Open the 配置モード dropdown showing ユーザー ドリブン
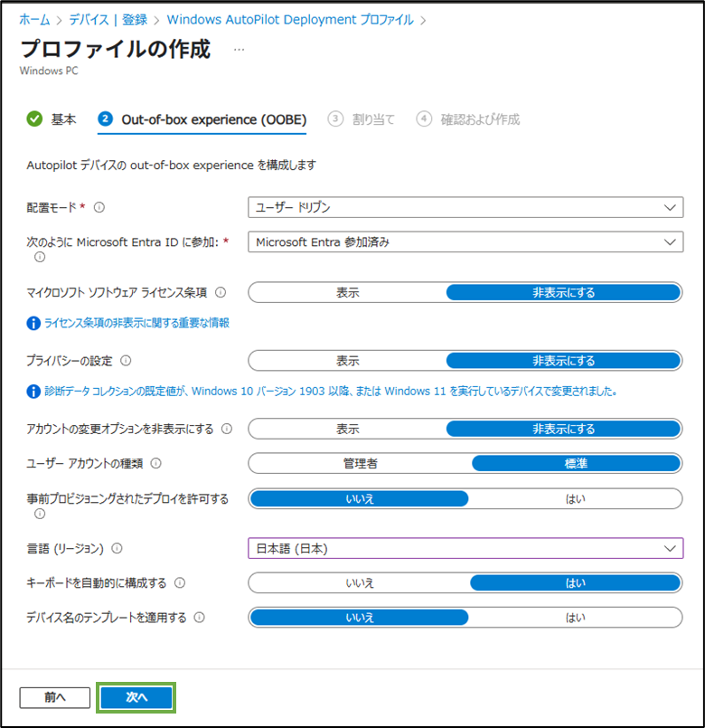The width and height of the screenshot is (705, 728). [465, 207]
